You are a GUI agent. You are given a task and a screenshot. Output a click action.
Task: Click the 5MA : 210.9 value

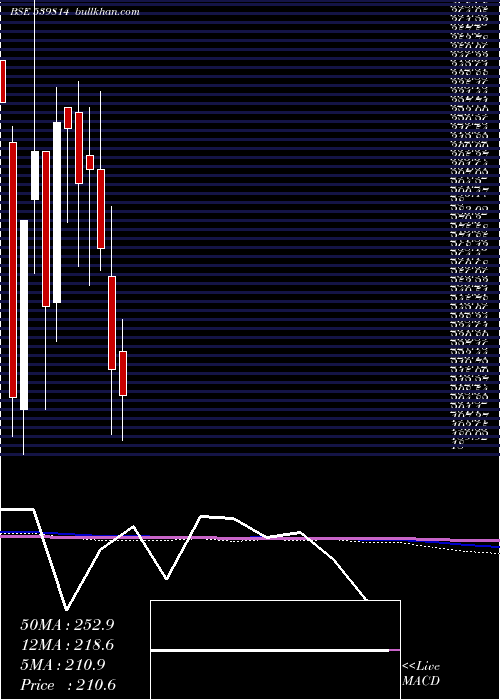pos(63,665)
